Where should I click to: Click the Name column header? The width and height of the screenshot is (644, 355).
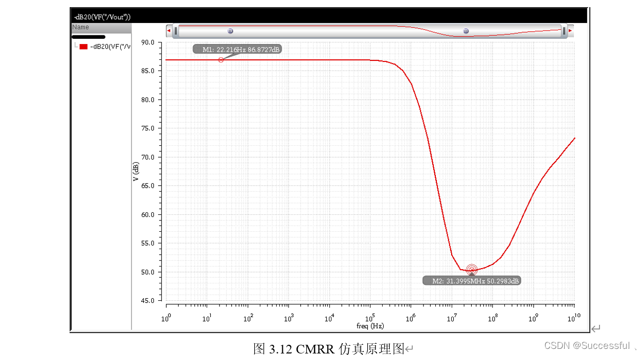click(x=101, y=27)
